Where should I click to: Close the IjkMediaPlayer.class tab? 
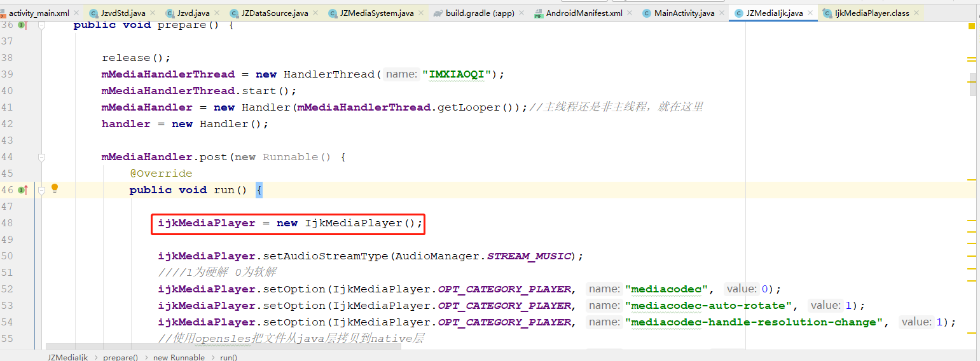point(917,13)
